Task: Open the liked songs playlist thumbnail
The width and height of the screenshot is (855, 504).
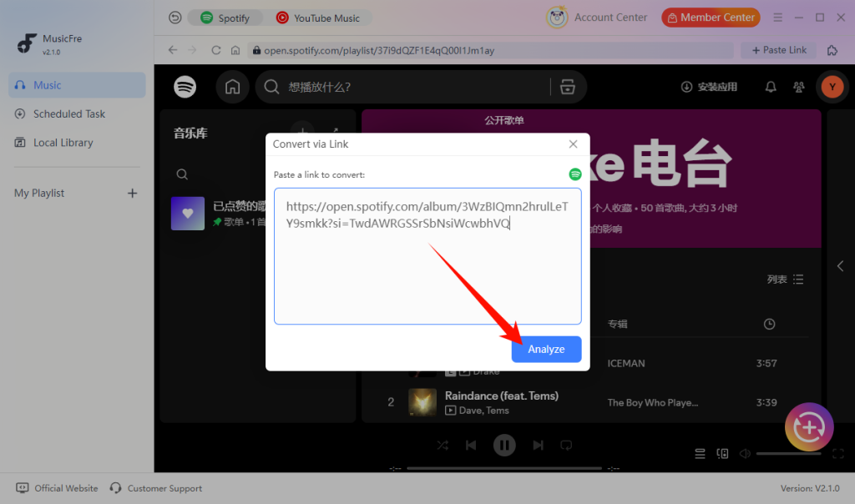Action: 188,214
